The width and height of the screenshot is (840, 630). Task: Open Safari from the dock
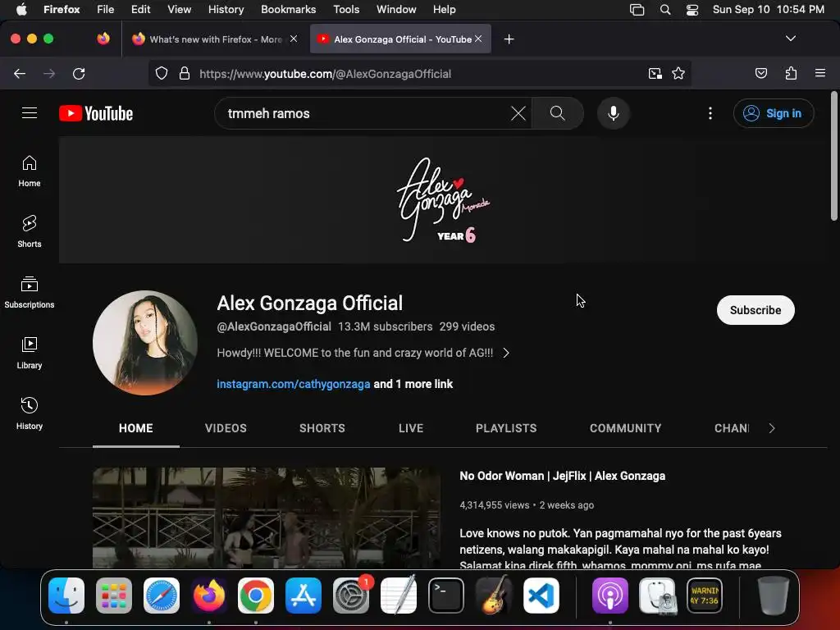162,596
